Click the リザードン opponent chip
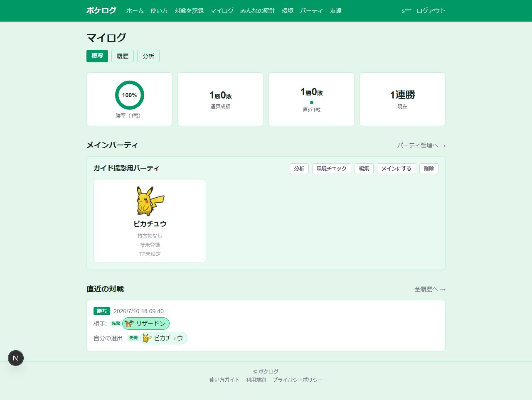532x400 pixels. coord(146,324)
